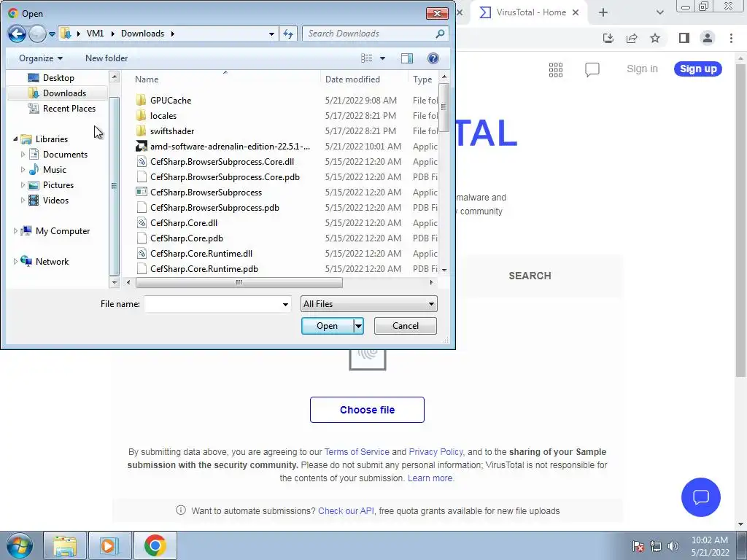The width and height of the screenshot is (747, 560).
Task: Open the Privacy Policy link
Action: pyautogui.click(x=436, y=452)
